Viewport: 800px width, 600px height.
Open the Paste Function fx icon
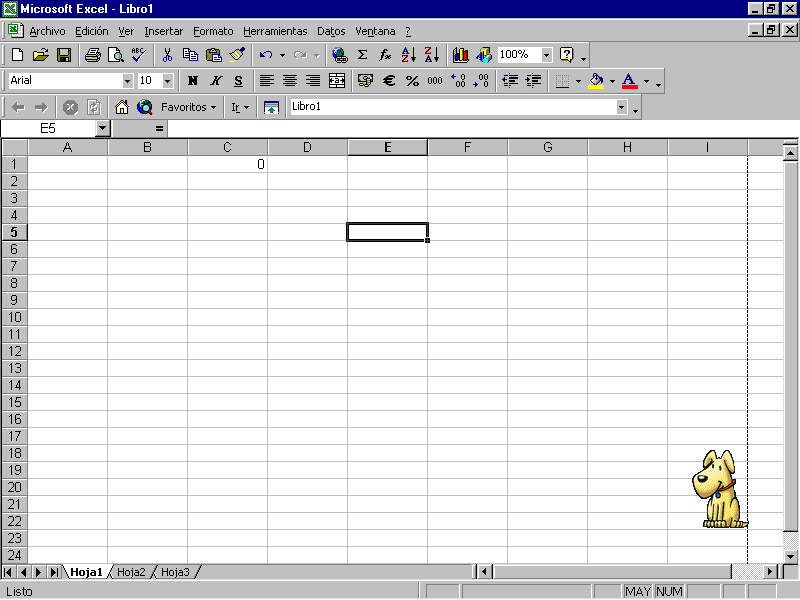(x=385, y=55)
